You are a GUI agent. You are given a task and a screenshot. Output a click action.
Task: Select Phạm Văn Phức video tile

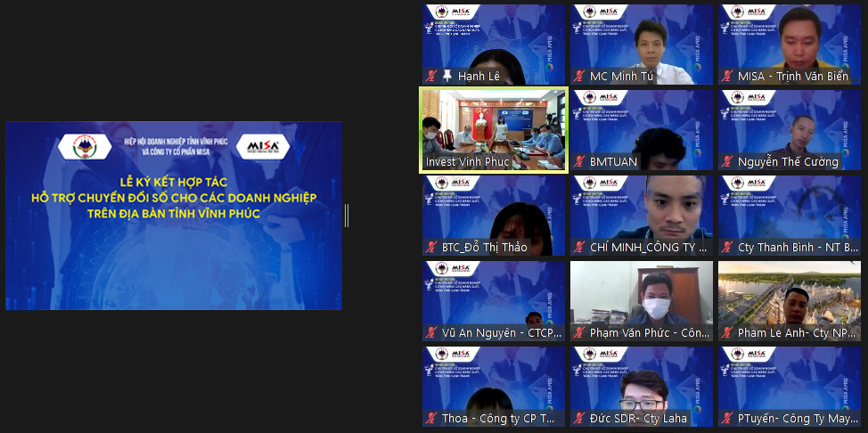pyautogui.click(x=642, y=300)
